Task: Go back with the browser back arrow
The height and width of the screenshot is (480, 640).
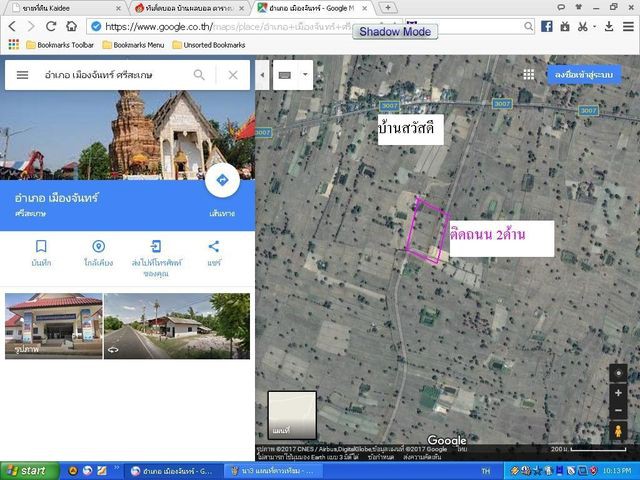Action: pyautogui.click(x=12, y=27)
